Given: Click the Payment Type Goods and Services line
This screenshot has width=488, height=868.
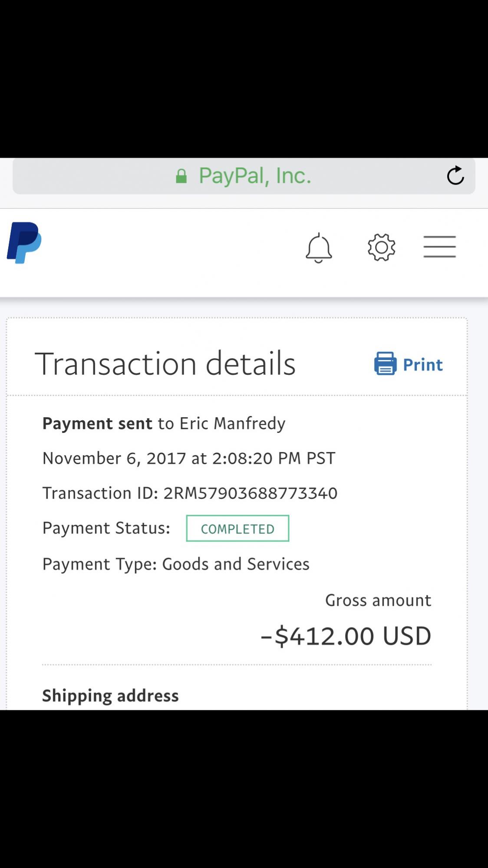Looking at the screenshot, I should 176,564.
